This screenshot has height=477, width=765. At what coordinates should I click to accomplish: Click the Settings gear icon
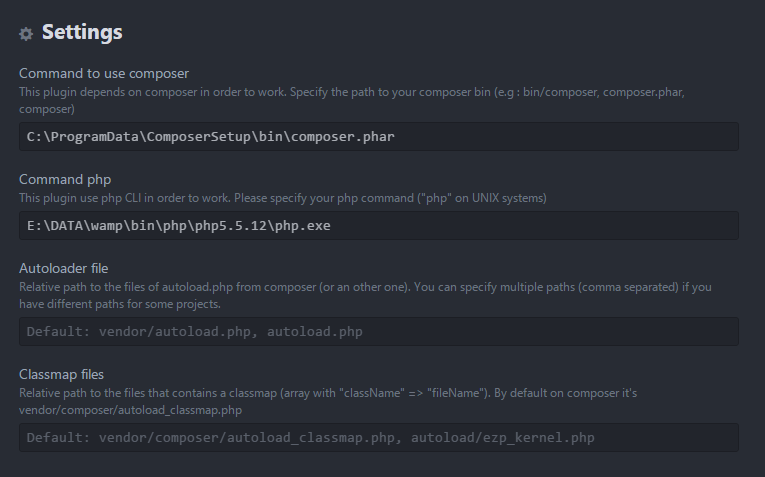click(26, 34)
